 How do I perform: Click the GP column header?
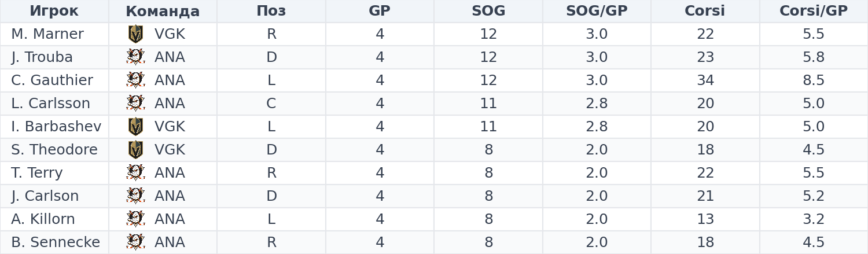tap(380, 11)
